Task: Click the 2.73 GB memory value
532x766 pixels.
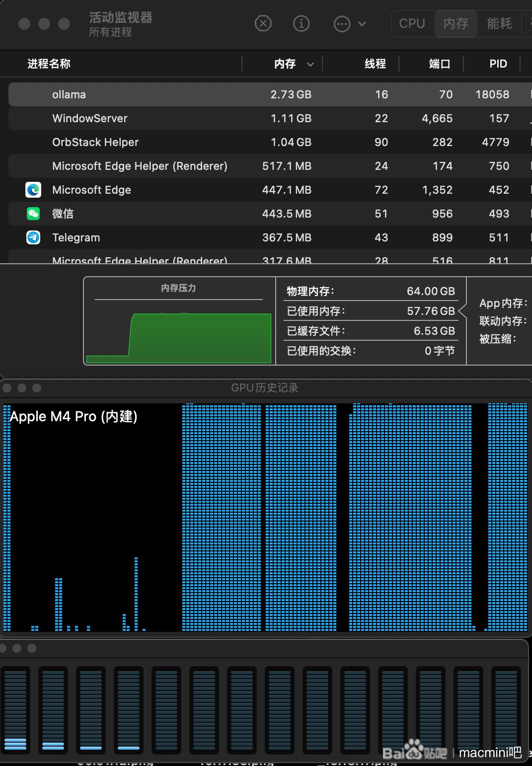Action: 291,94
